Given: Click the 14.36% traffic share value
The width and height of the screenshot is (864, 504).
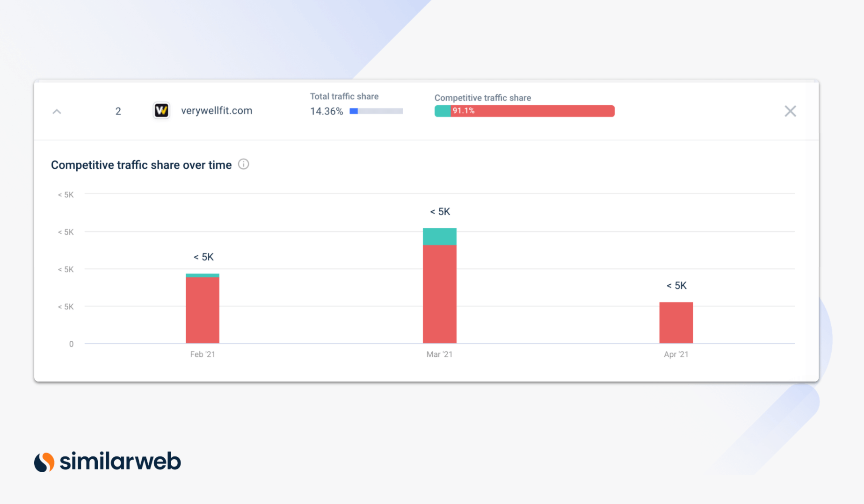Looking at the screenshot, I should 327,111.
